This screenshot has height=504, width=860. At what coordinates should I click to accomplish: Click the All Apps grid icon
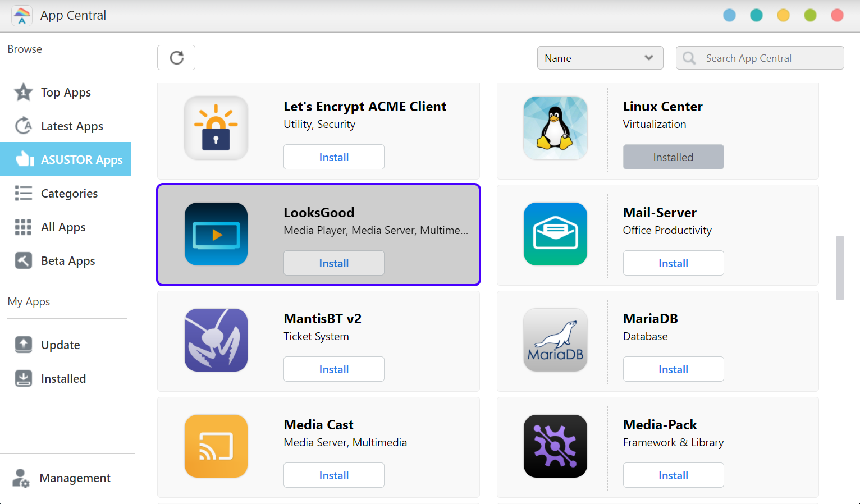pyautogui.click(x=24, y=227)
